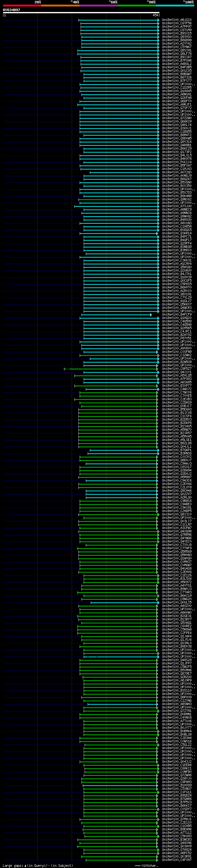Click UniRef100_B3WCB3 entry
Screen dimensions: 197x868
[177, 840]
